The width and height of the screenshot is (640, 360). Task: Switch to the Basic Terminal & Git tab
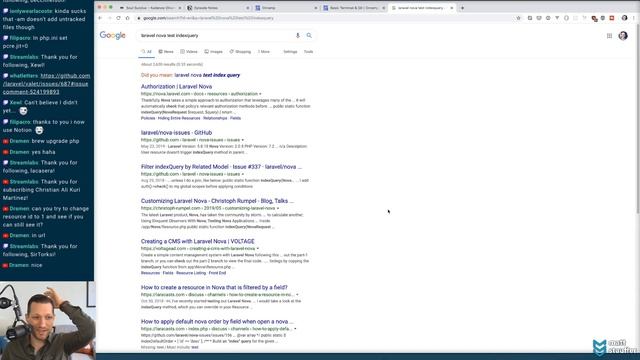pos(353,8)
